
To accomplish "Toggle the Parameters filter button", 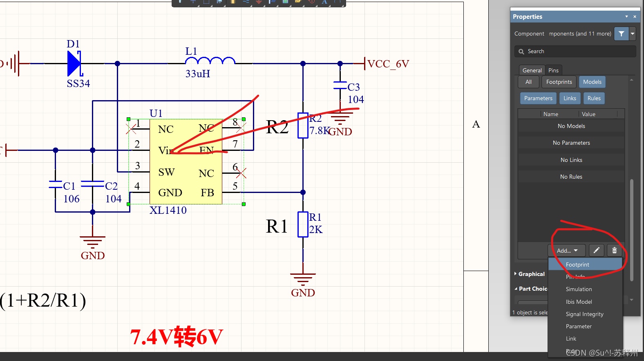I will click(538, 98).
